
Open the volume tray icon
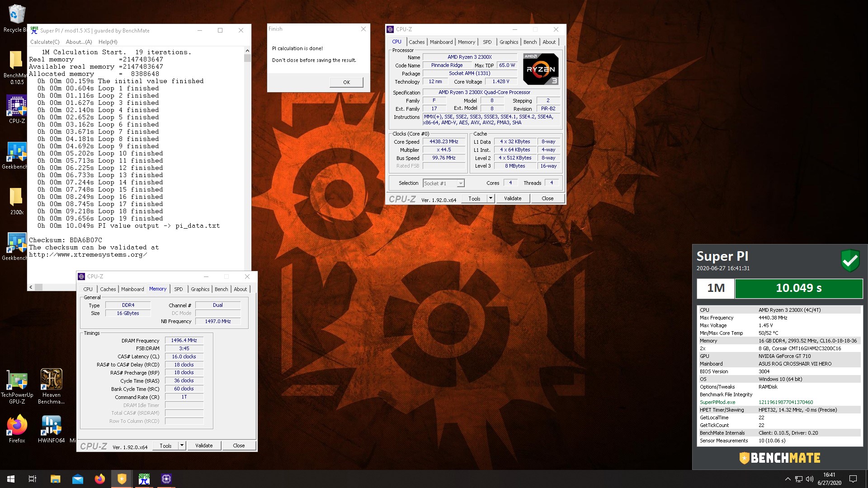tap(809, 479)
